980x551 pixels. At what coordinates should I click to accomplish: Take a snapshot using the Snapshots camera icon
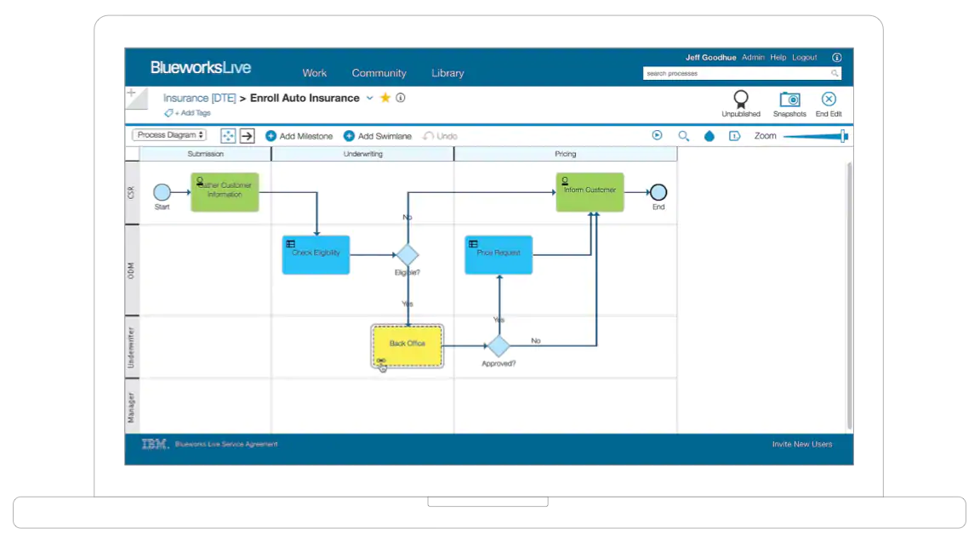(x=789, y=100)
